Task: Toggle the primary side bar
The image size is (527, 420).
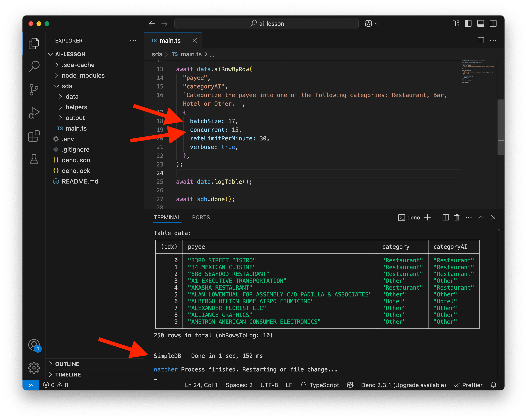Action: (x=468, y=23)
